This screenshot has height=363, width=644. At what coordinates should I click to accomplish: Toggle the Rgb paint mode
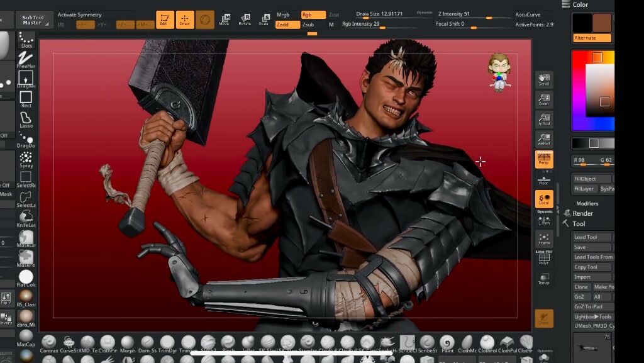(x=313, y=14)
